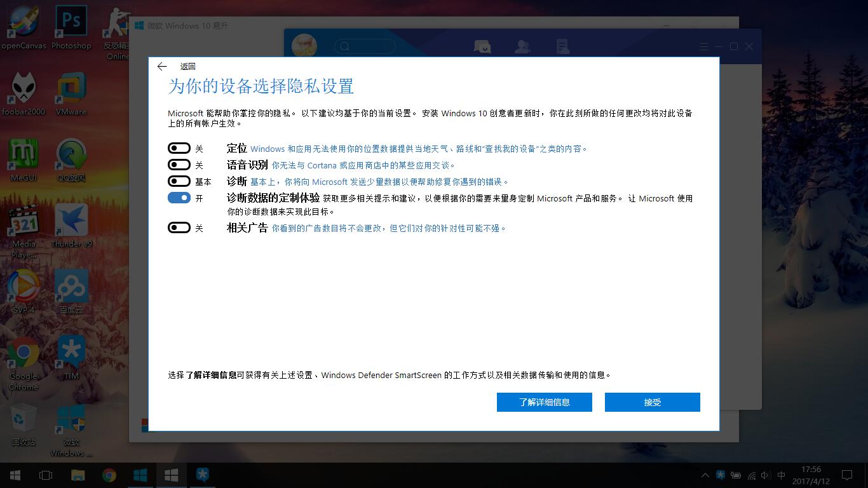Switch the 诊断 diagnostics toggle from 基本
868x488 pixels.
(179, 181)
